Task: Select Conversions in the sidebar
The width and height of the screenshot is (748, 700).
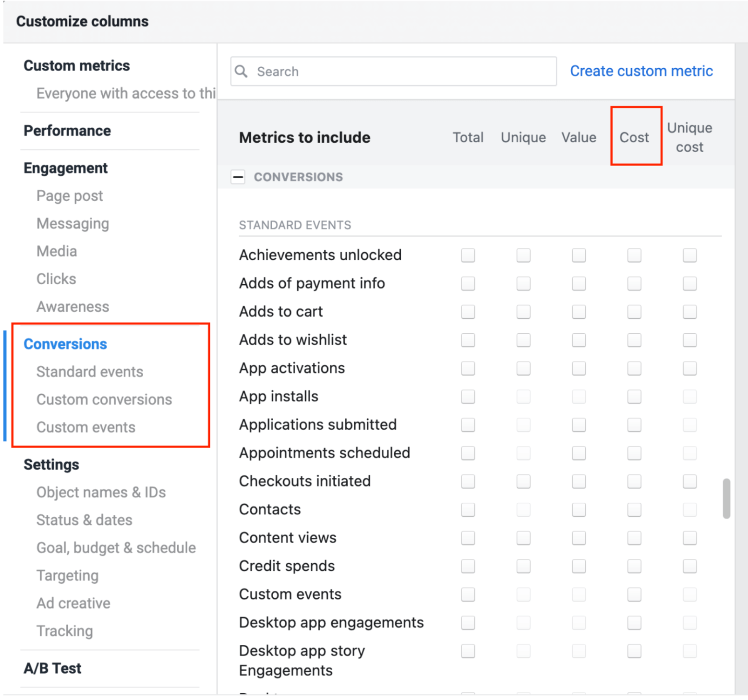Action: [x=65, y=344]
